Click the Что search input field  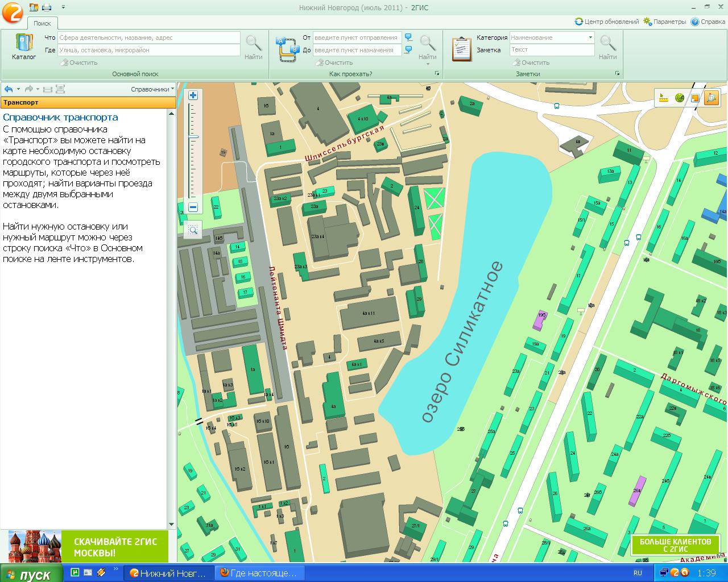(149, 38)
